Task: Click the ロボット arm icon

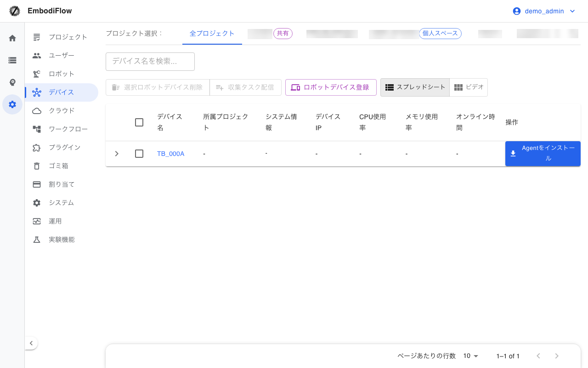Action: (37, 74)
